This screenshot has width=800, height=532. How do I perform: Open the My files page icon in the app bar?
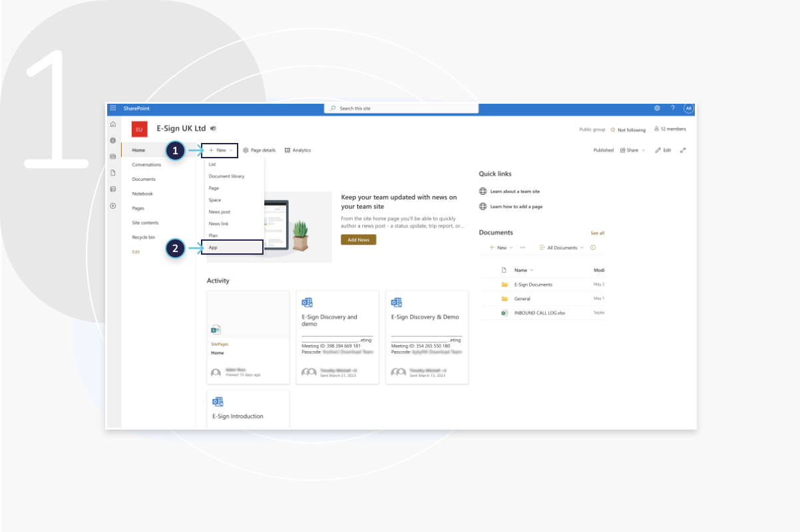[x=113, y=173]
